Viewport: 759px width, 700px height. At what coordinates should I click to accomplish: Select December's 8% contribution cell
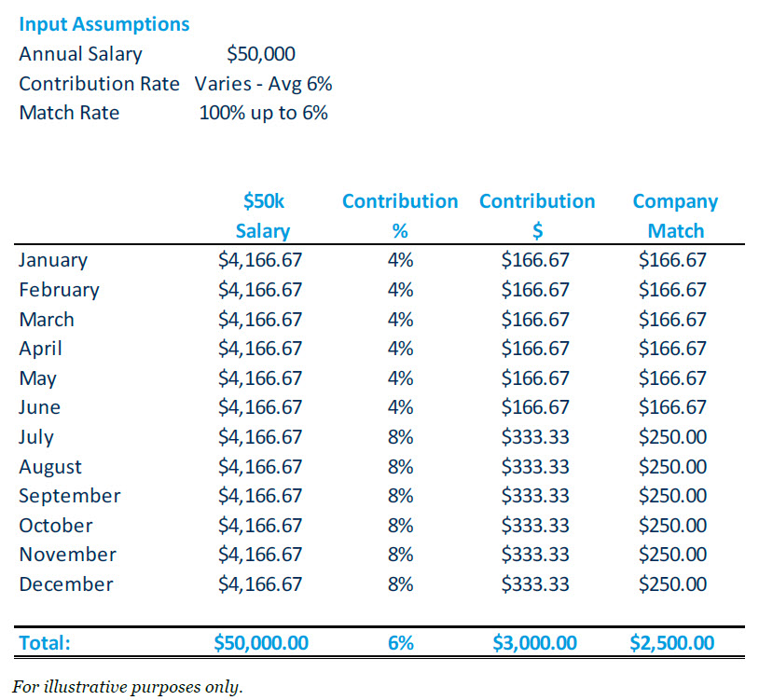[x=400, y=584]
